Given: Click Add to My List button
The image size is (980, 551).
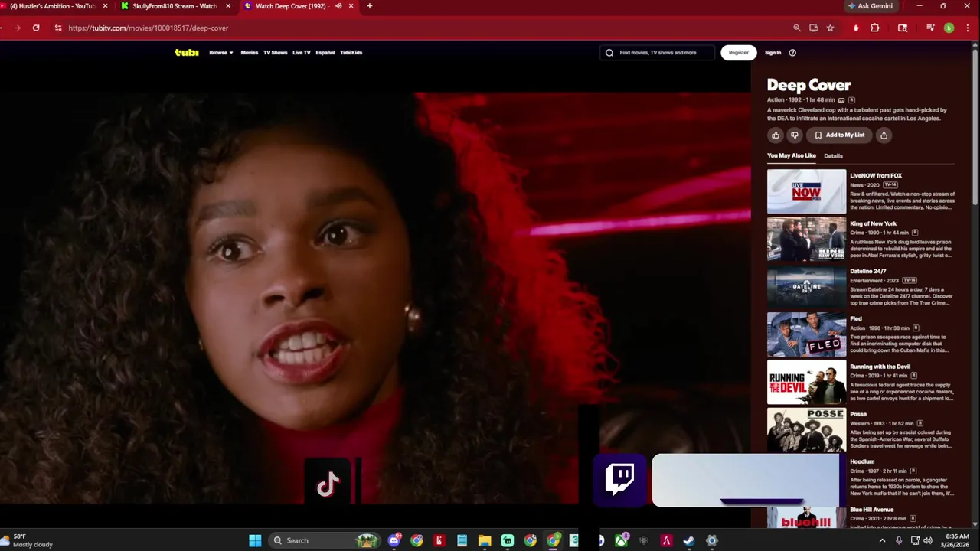Looking at the screenshot, I should (x=840, y=135).
